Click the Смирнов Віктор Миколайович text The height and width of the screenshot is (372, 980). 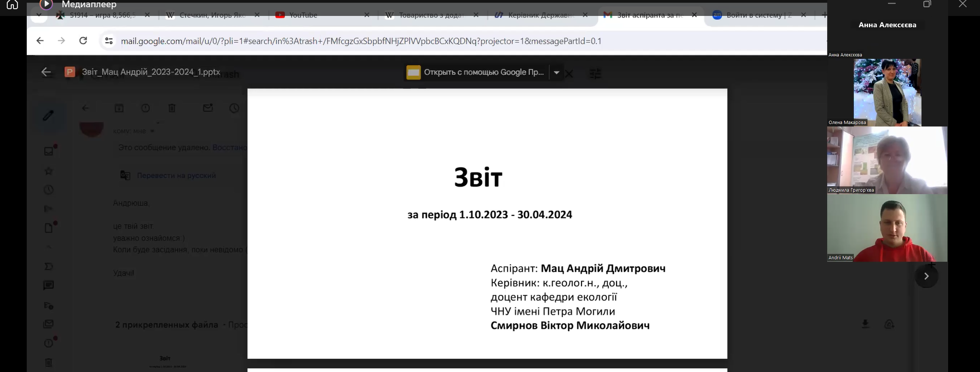[x=570, y=326]
